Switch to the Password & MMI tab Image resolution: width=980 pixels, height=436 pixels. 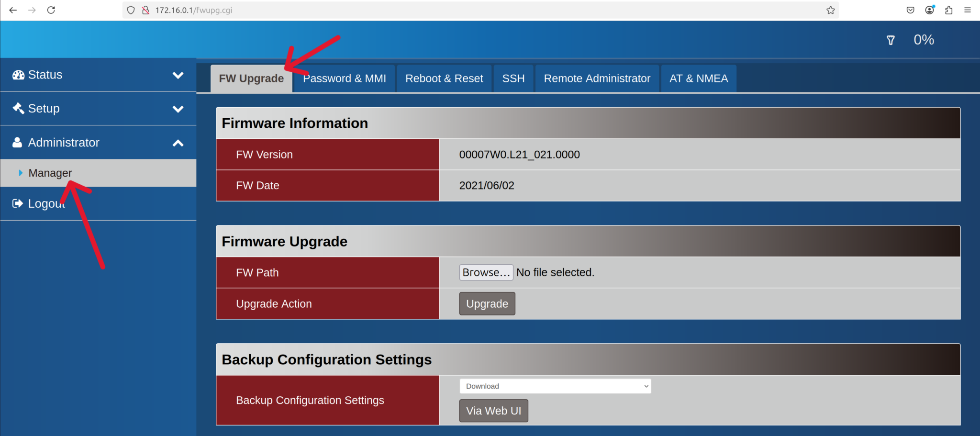point(344,78)
